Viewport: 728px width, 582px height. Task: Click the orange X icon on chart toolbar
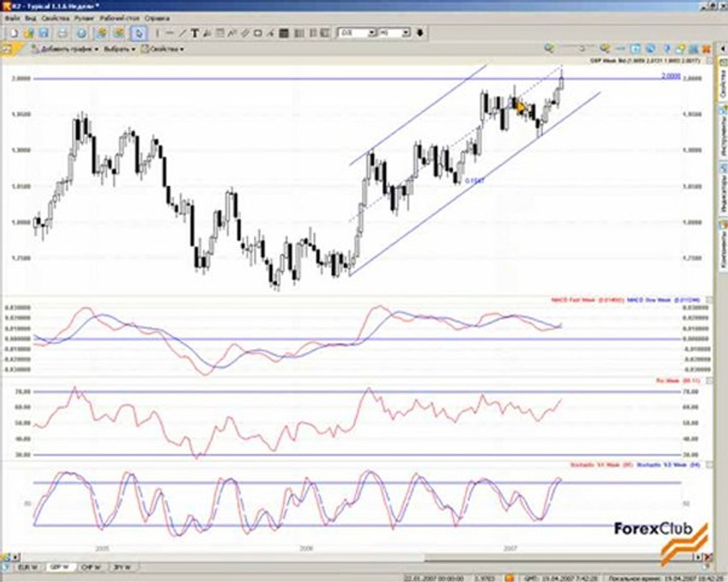pyautogui.click(x=706, y=48)
